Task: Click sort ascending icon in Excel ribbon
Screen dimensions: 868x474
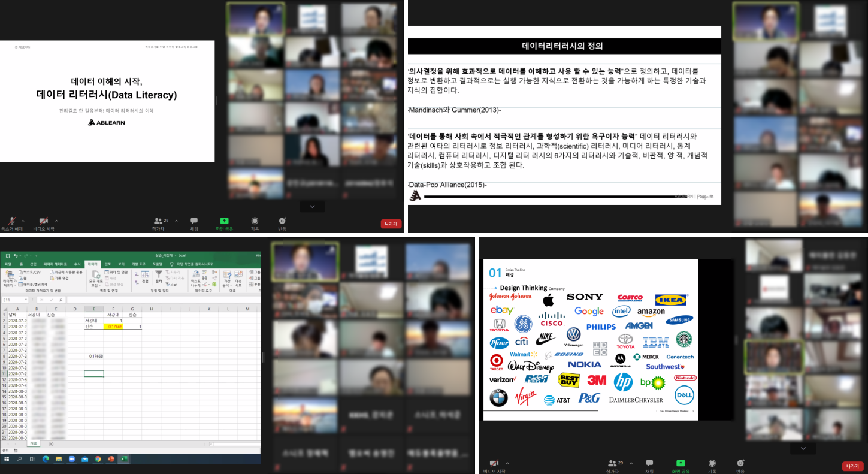Action: pos(137,274)
